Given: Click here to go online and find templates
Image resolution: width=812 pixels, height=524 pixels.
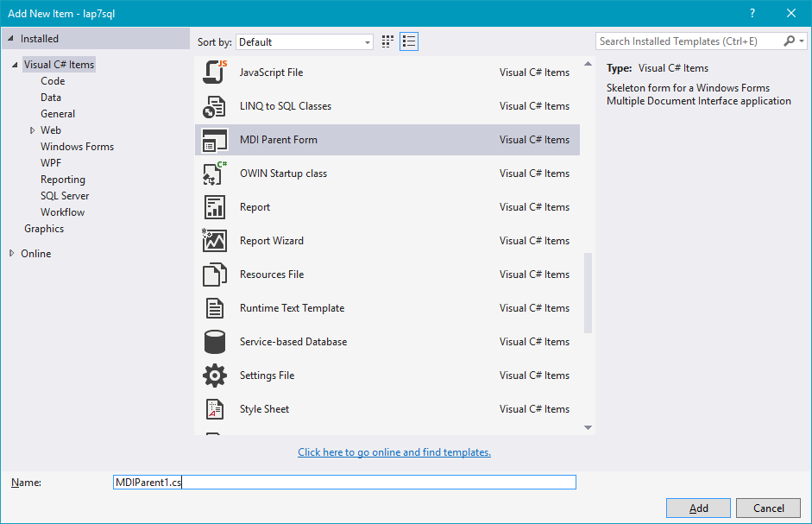Looking at the screenshot, I should [393, 451].
